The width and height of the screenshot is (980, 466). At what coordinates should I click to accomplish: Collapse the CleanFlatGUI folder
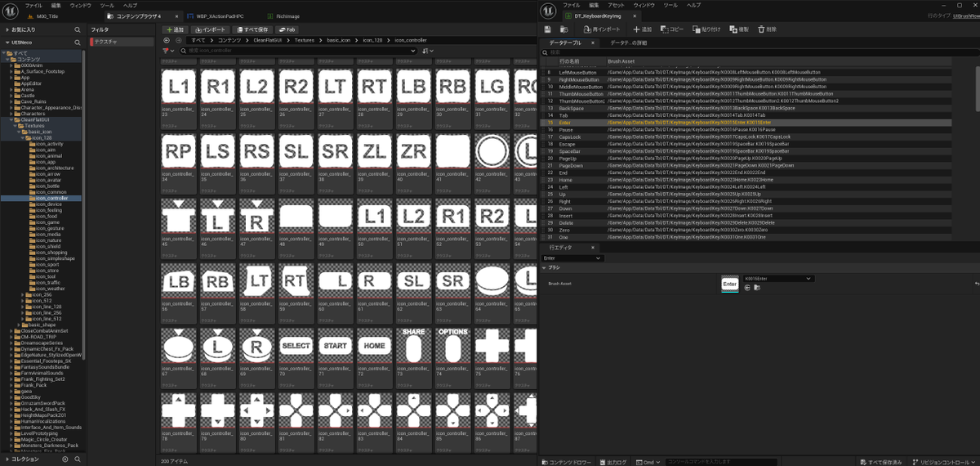point(11,119)
